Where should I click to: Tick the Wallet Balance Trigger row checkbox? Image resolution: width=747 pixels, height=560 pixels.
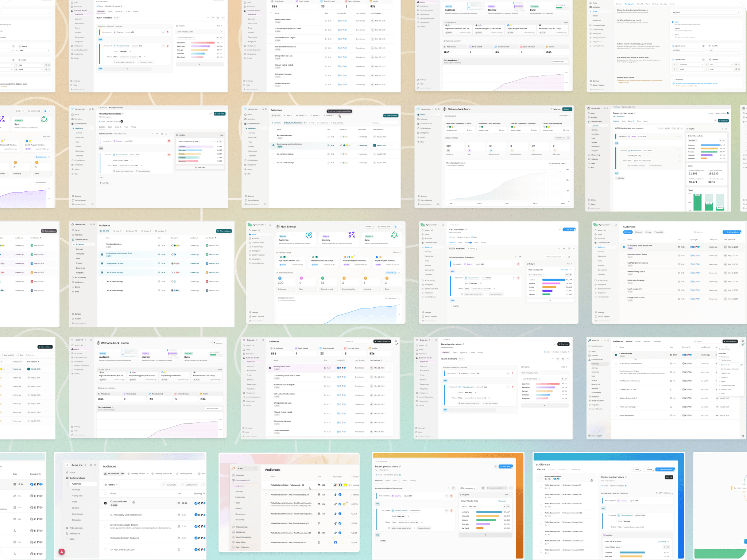pyautogui.click(x=266, y=485)
